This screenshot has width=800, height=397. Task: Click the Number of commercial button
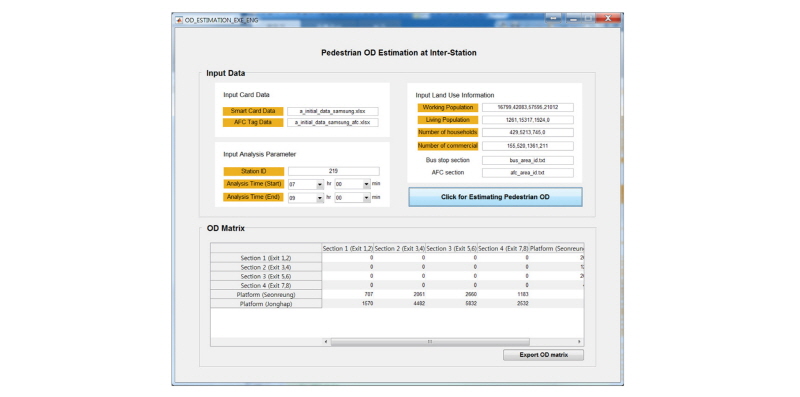(x=448, y=146)
